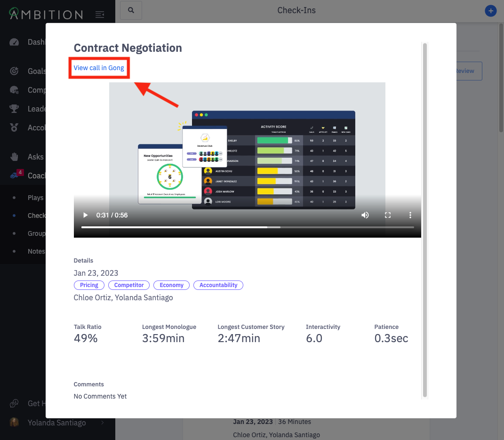Click the Contract Negotiation title

128,48
